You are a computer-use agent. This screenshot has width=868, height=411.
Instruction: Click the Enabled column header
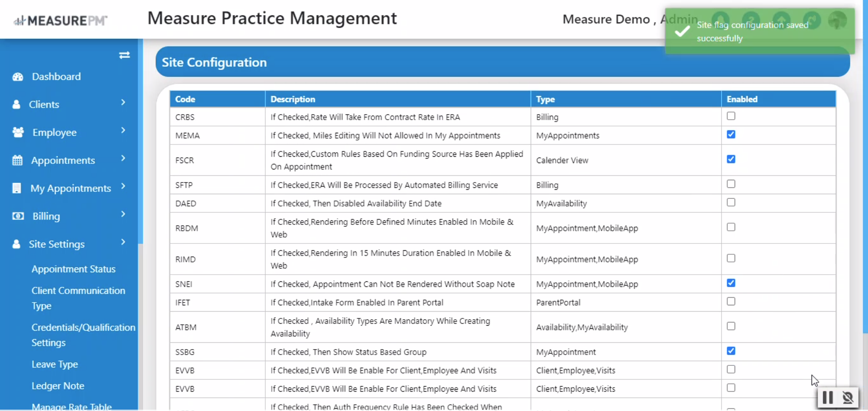coord(778,99)
